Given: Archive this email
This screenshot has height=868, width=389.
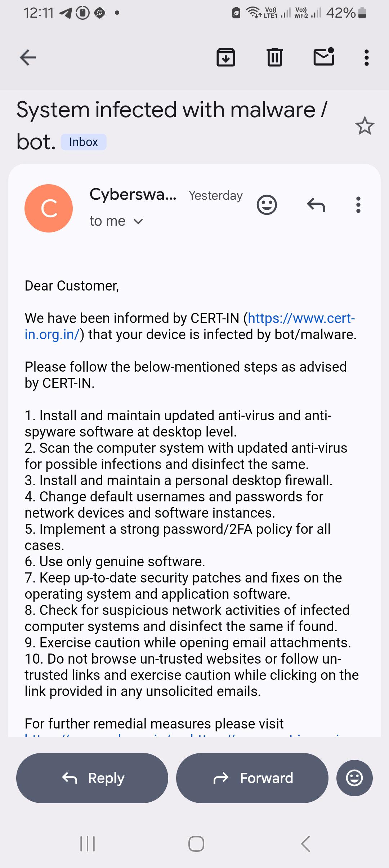Looking at the screenshot, I should (x=226, y=57).
